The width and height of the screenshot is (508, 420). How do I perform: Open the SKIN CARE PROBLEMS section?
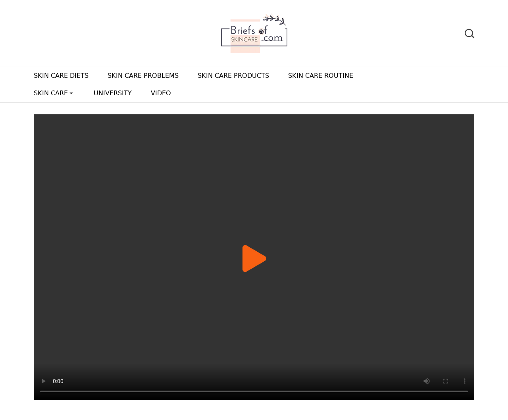(143, 76)
